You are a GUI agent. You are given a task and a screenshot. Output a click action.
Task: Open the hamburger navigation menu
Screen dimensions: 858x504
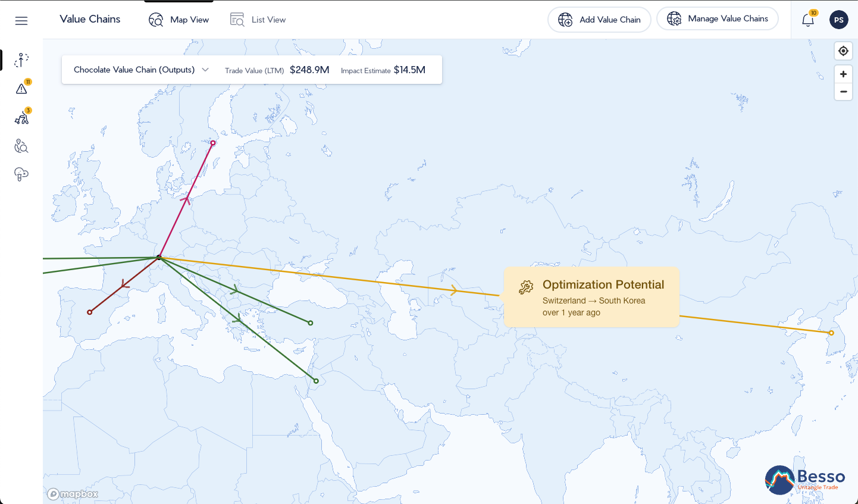[21, 21]
